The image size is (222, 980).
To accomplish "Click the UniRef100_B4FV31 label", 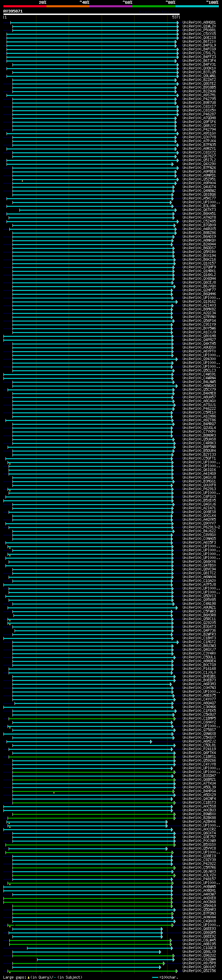I will (x=199, y=64).
